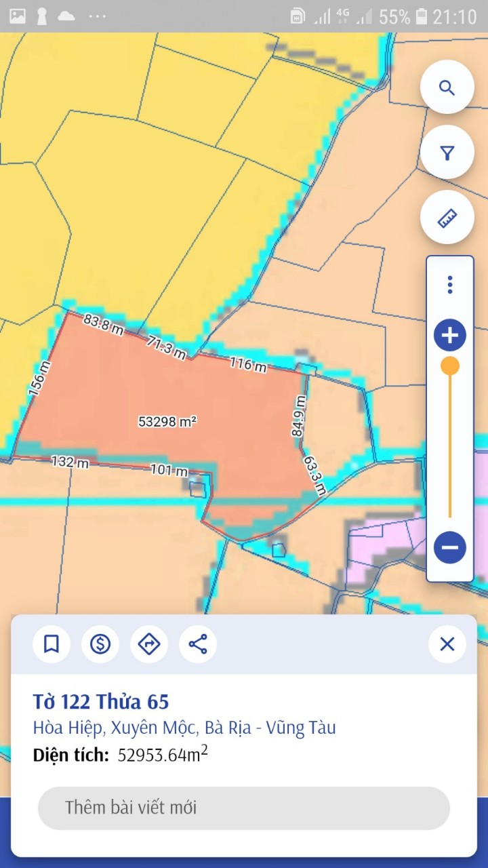Get directions with the arrow icon
This screenshot has width=488, height=868.
[149, 644]
